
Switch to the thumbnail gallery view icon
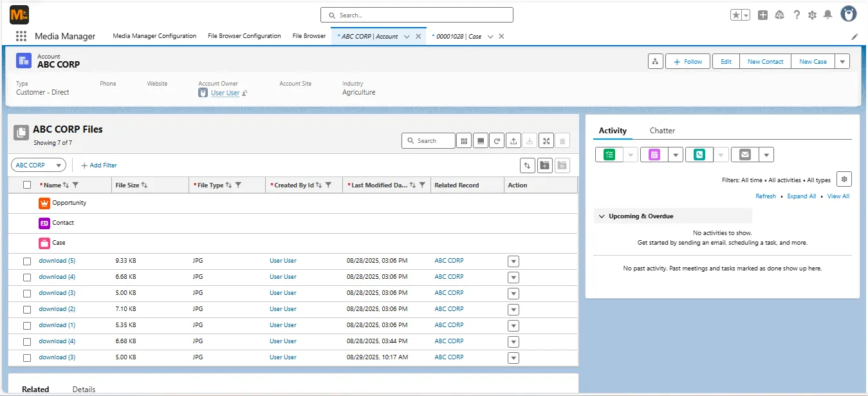[x=480, y=140]
